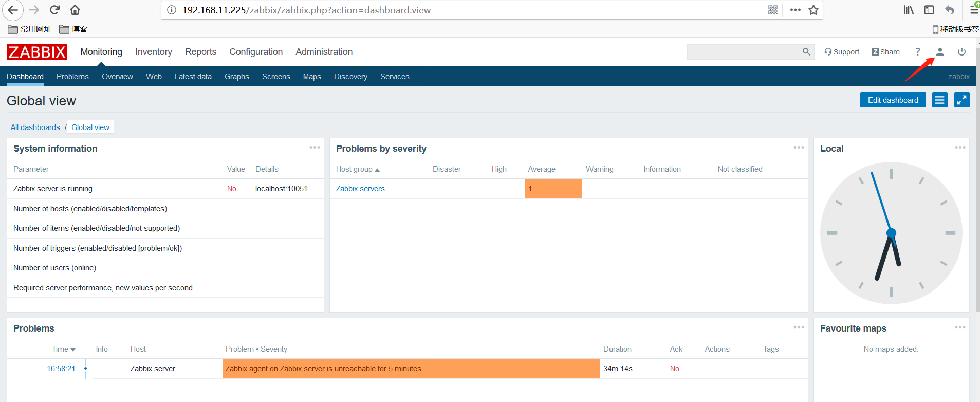Focus the Zabbix search input field
Screen dimensions: 980x402
pos(744,52)
